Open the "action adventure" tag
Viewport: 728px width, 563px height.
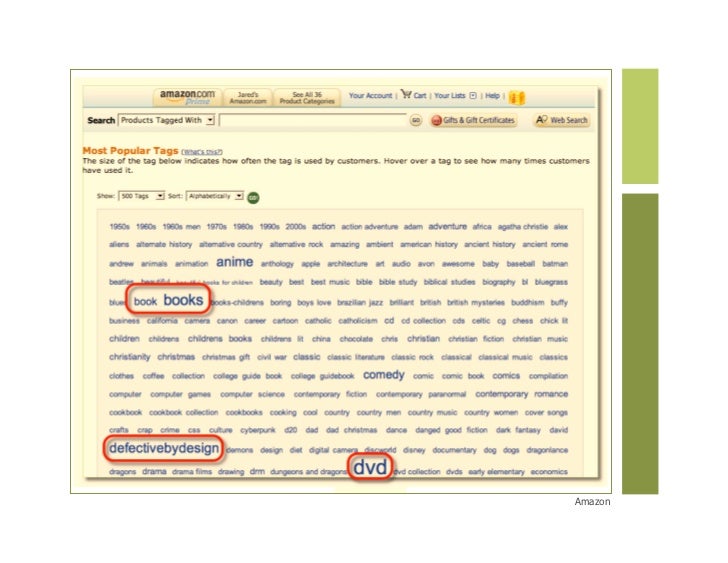(370, 227)
